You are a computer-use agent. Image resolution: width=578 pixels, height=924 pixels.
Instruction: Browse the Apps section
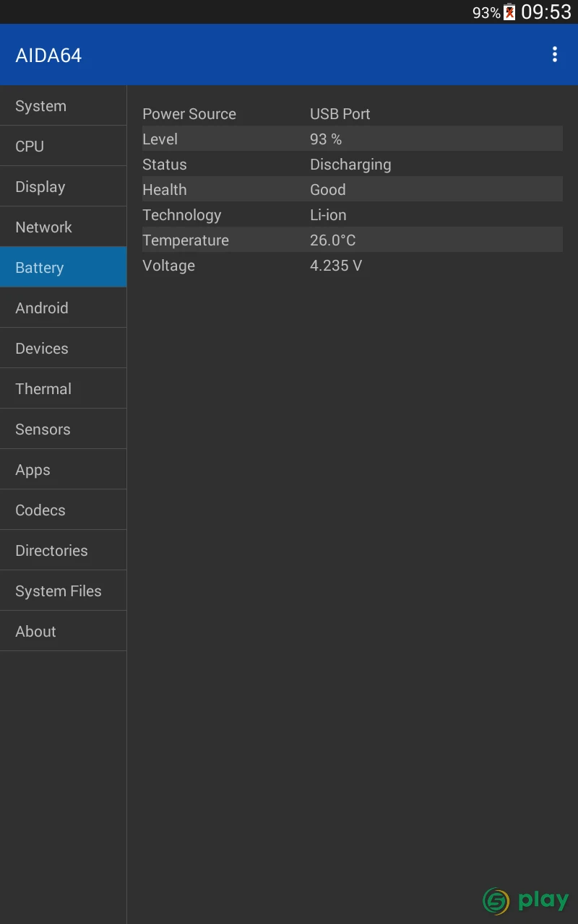pos(63,470)
